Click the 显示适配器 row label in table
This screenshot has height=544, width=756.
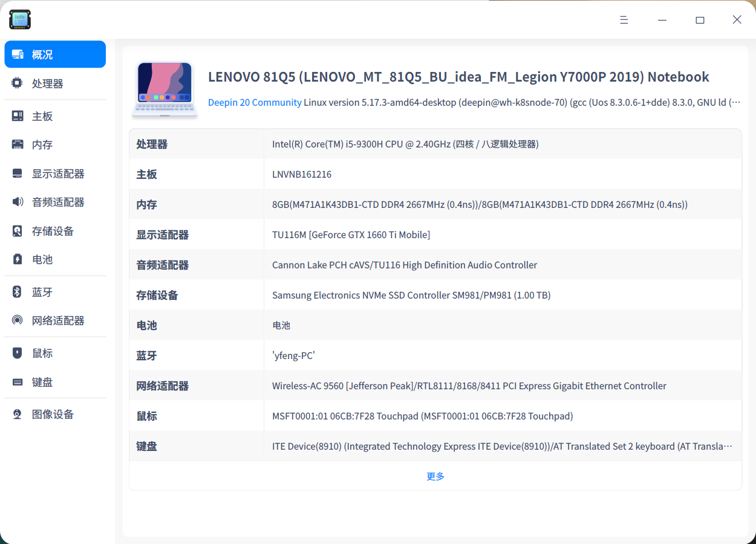[162, 235]
